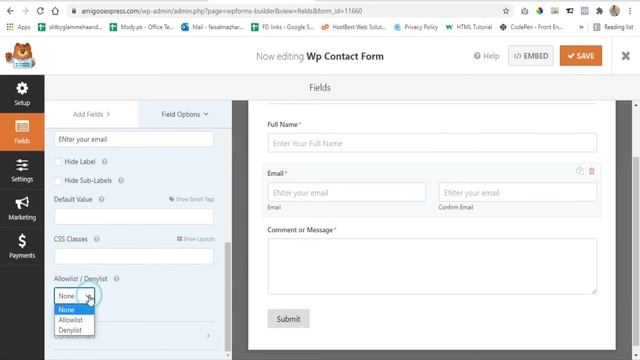
Task: Open the CodePen bookmark
Action: (x=531, y=27)
